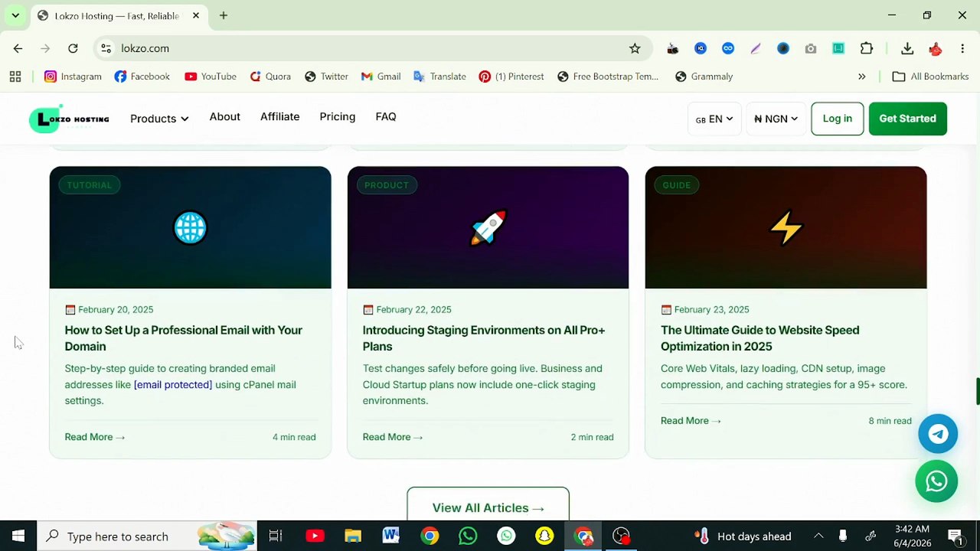
Task: Click the globe thumbnail on Tutorial card
Action: point(190,227)
